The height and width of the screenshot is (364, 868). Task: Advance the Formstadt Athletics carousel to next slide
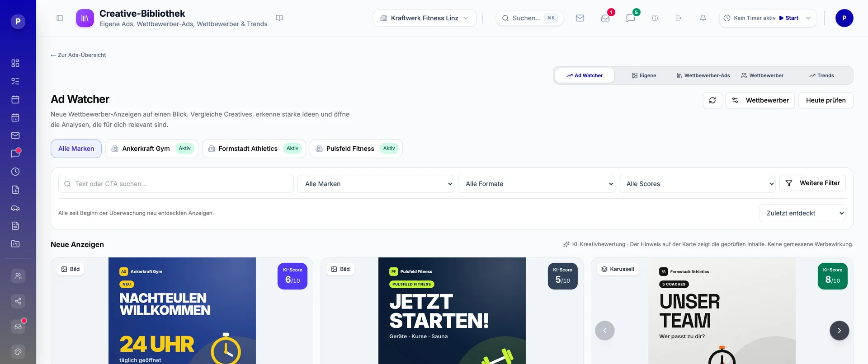click(840, 331)
